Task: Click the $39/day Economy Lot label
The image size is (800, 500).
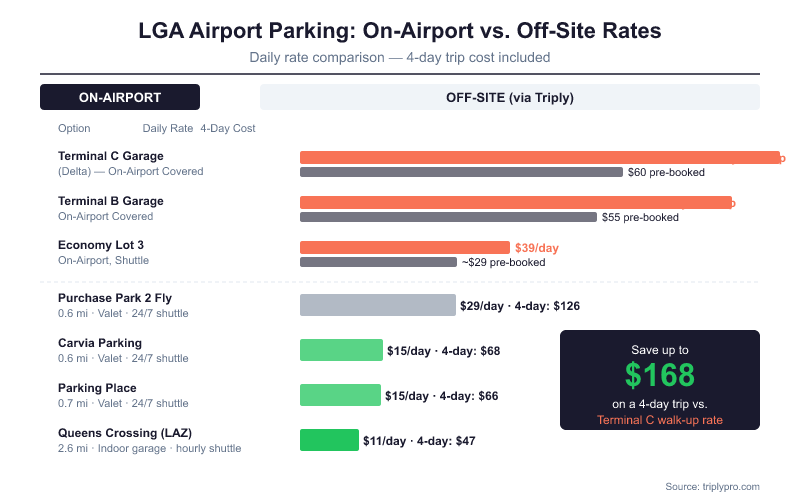Action: [x=536, y=247]
